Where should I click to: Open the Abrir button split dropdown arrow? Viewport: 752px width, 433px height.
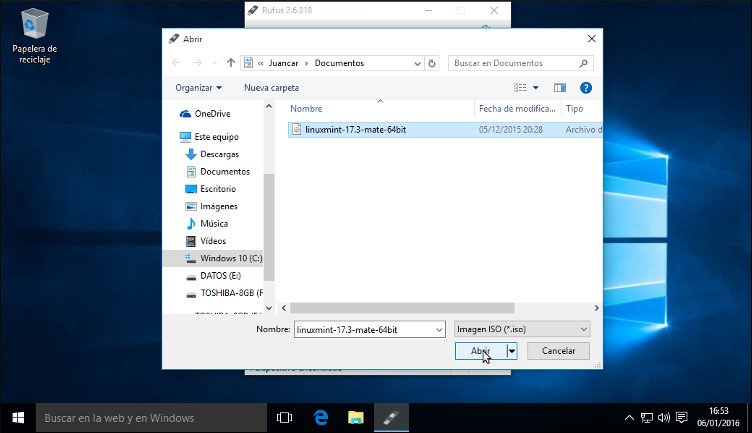512,351
